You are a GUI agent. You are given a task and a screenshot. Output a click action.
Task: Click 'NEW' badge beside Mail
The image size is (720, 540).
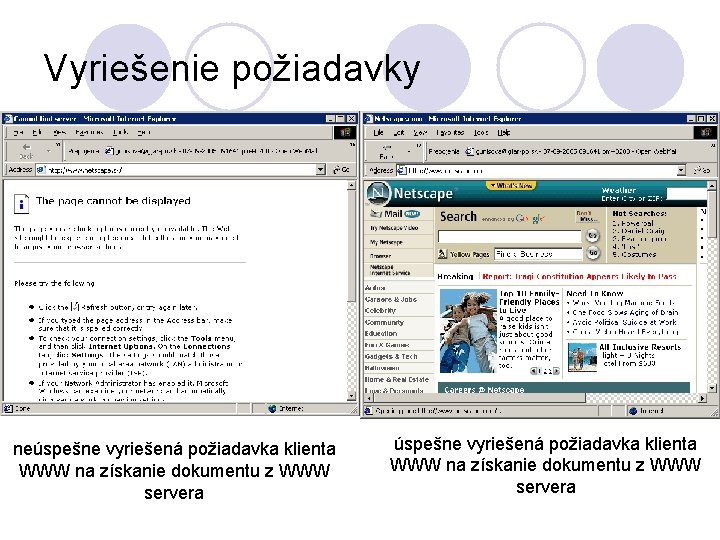pyautogui.click(x=412, y=214)
